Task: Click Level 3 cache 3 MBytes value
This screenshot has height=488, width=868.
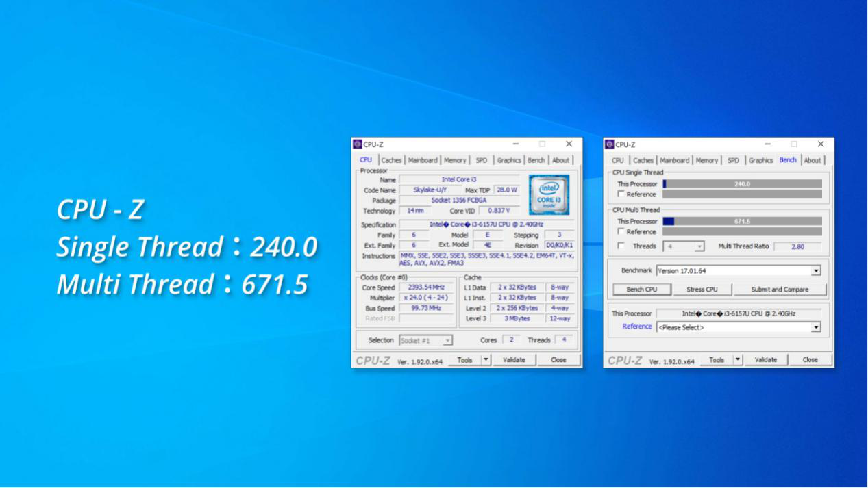Action: coord(517,319)
